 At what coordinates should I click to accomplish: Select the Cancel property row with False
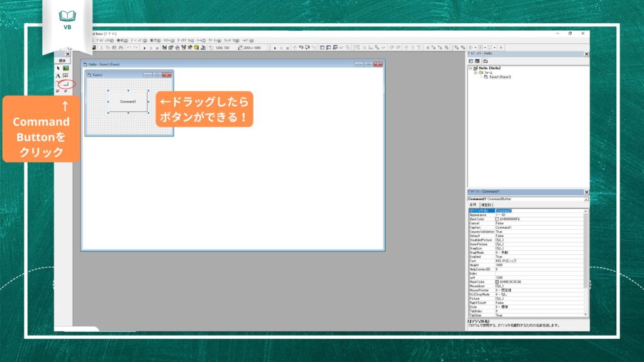coord(526,223)
